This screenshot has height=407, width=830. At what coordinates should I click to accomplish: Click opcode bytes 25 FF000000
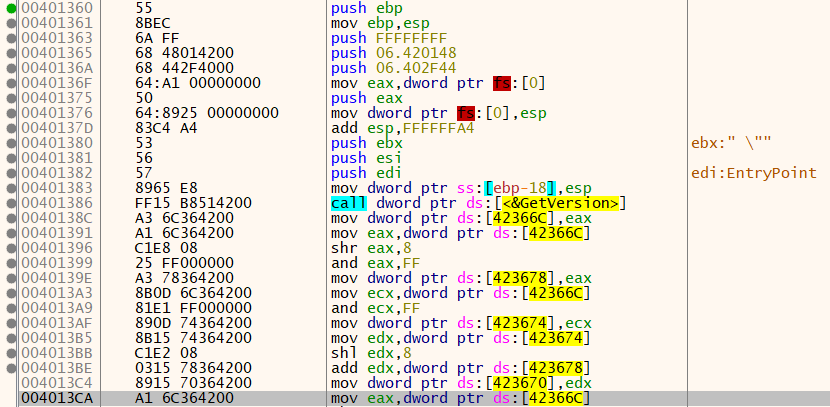click(x=184, y=263)
